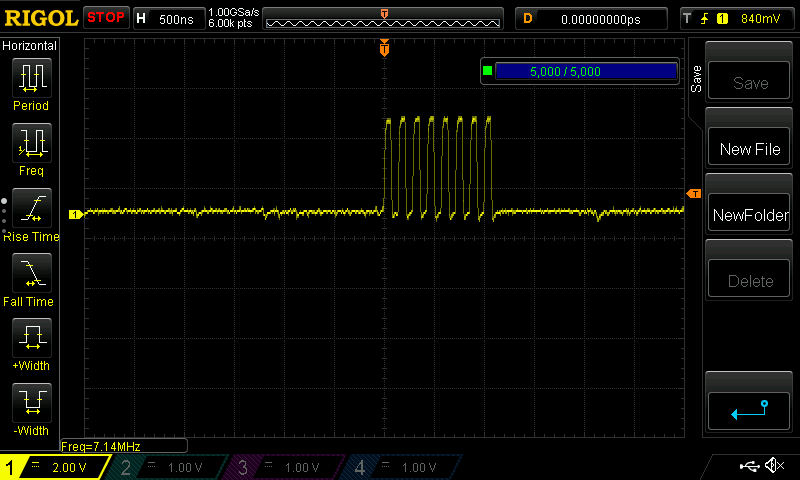Click the New File menu button
800x480 pixels.
click(x=750, y=149)
